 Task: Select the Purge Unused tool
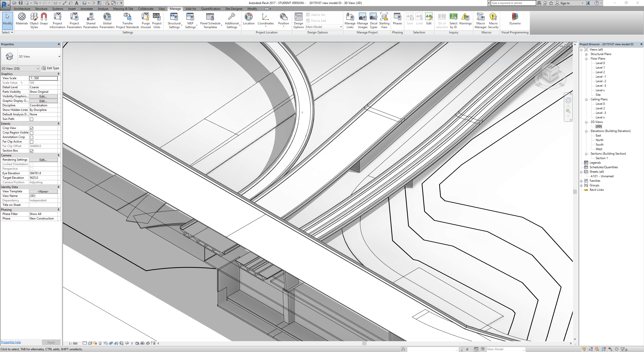coord(145,20)
